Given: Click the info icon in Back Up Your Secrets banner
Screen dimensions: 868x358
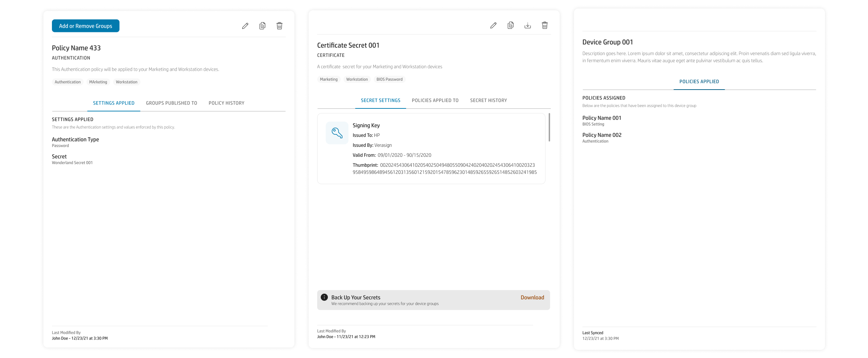Looking at the screenshot, I should pyautogui.click(x=324, y=297).
